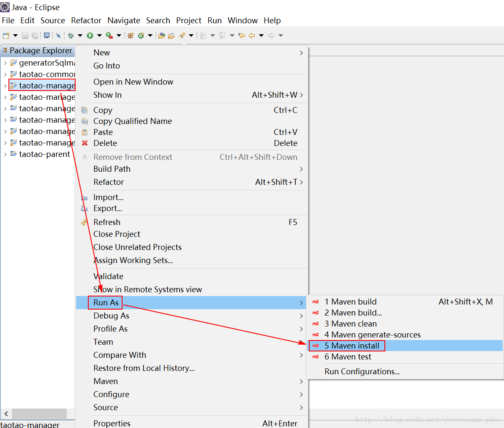The width and height of the screenshot is (504, 428).
Task: Choose Open in New Window
Action: click(x=191, y=82)
